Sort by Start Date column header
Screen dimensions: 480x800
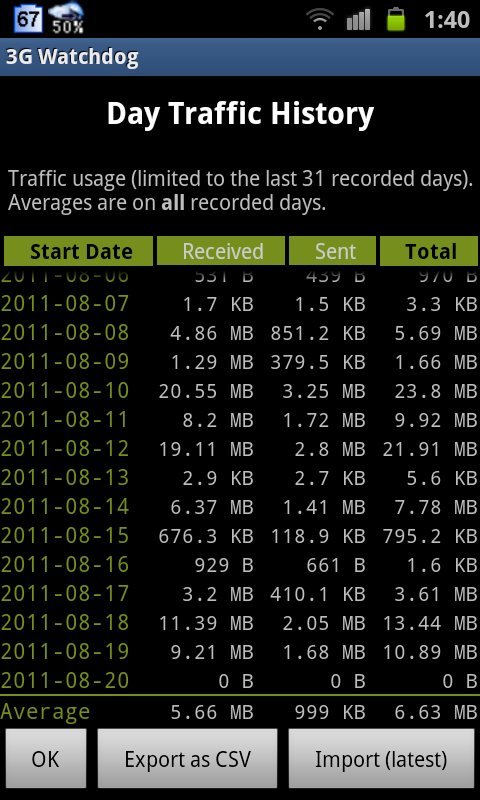pyautogui.click(x=79, y=251)
